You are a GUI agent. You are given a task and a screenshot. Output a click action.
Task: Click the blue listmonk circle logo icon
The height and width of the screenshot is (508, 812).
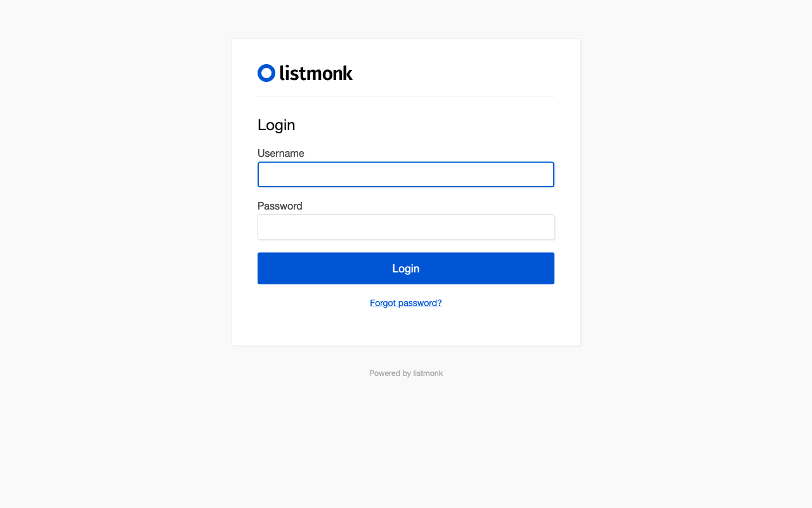[266, 73]
